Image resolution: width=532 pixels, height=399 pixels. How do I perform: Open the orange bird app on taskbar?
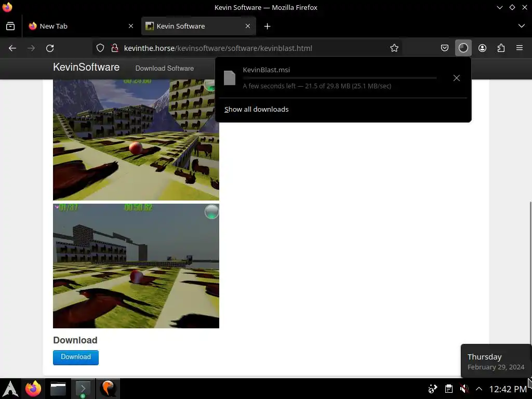[x=108, y=389]
